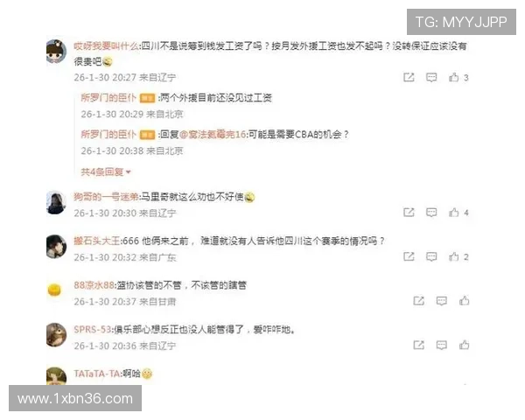The width and height of the screenshot is (525, 420).
Task: Open 搬石头大王 user profile
Action: [97, 241]
